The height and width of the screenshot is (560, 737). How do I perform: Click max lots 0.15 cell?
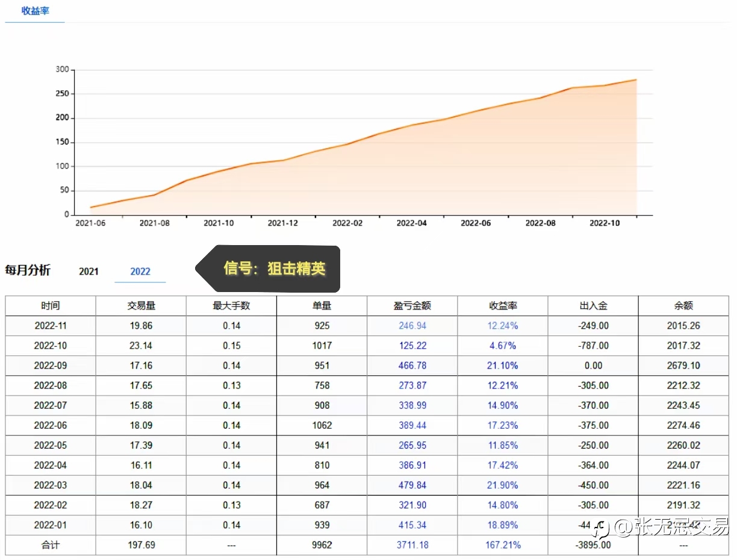coord(231,346)
